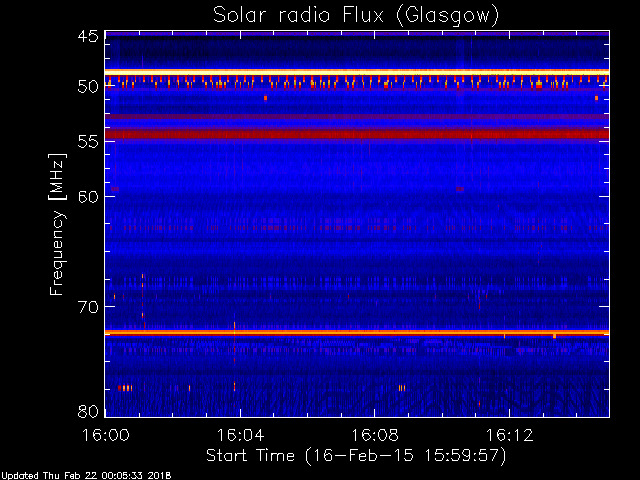This screenshot has height=480, width=640.
Task: Click the 55 frequency axis label
Action: [x=88, y=142]
